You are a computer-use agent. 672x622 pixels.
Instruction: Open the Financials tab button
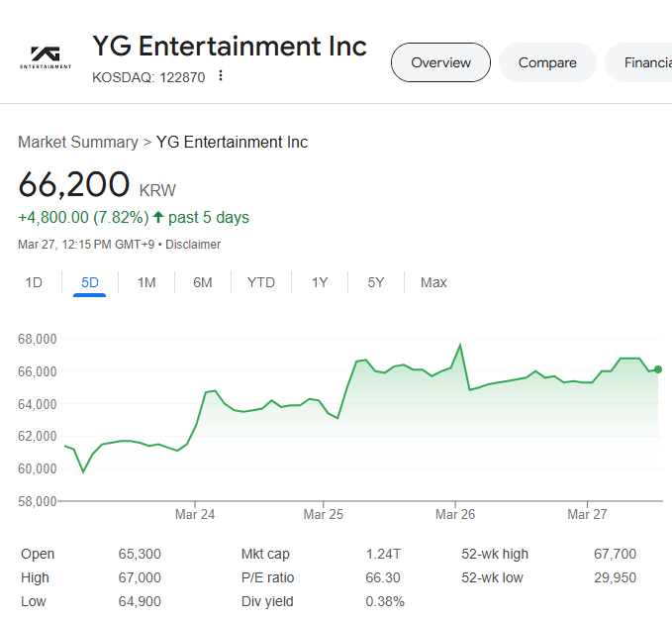coord(643,62)
